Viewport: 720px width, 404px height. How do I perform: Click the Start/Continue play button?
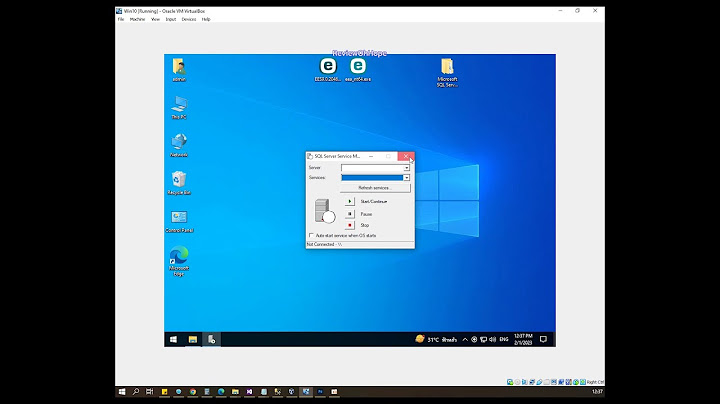pyautogui.click(x=349, y=201)
